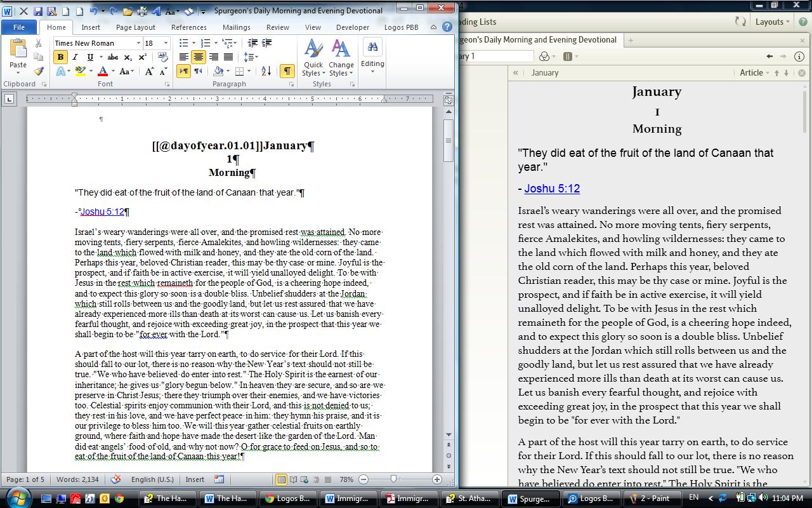Open Logos resource information icon

pos(799,57)
